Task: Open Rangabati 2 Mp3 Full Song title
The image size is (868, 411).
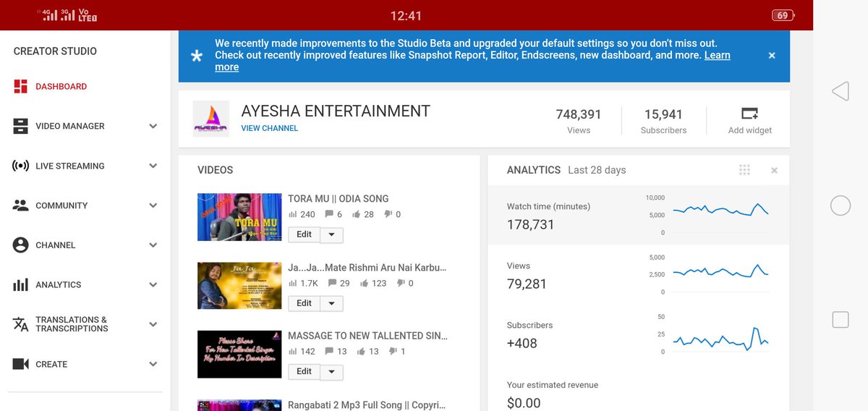Action: (x=367, y=404)
